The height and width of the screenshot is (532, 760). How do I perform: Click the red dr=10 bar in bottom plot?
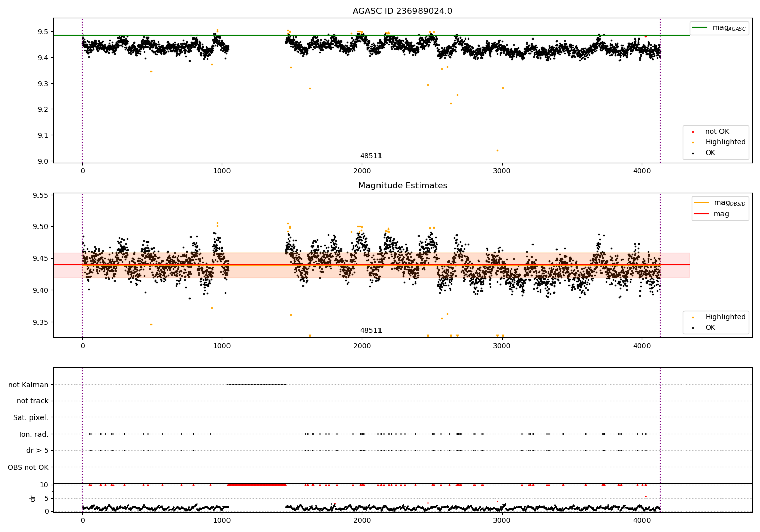click(x=257, y=485)
